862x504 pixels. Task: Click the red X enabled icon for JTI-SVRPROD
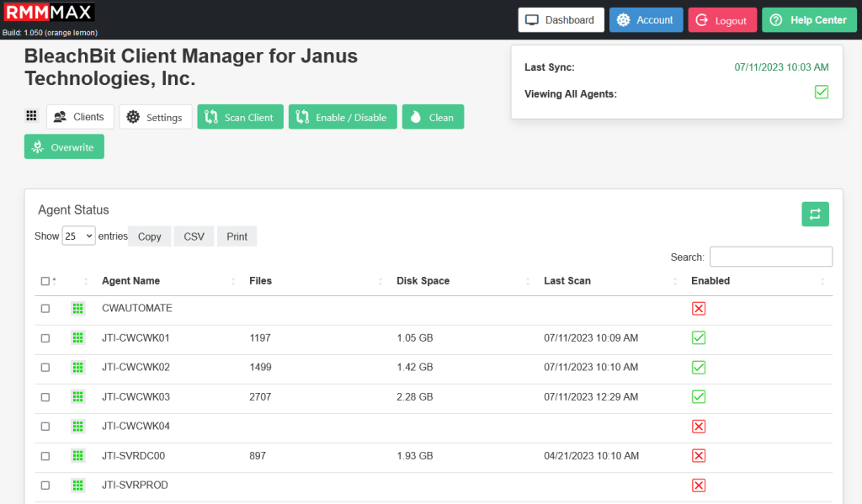point(699,485)
